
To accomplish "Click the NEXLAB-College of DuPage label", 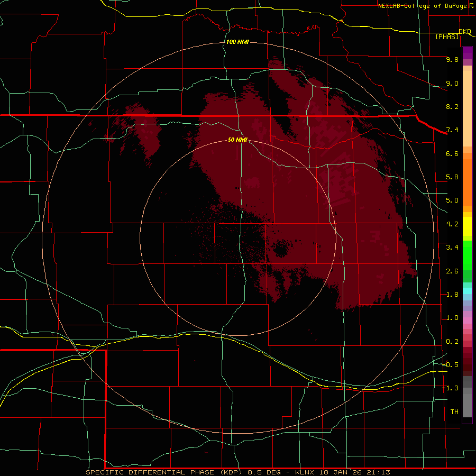I will tap(422, 6).
